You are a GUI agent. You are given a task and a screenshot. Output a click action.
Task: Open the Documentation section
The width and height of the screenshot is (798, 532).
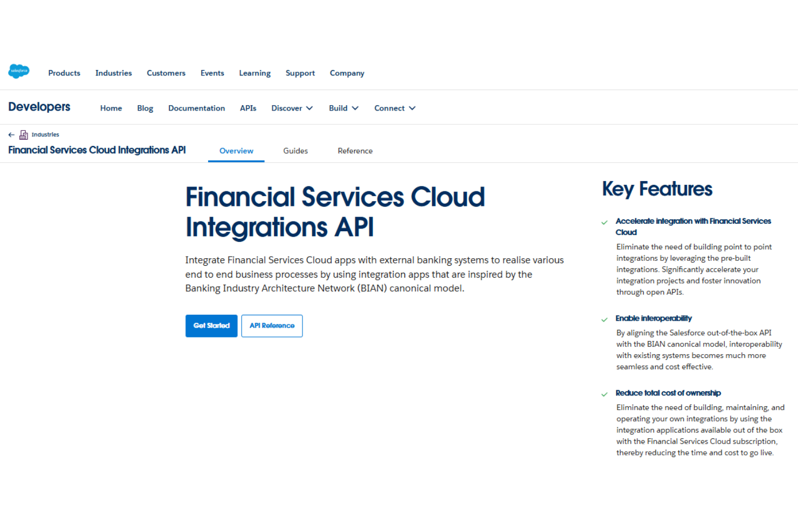(x=196, y=108)
